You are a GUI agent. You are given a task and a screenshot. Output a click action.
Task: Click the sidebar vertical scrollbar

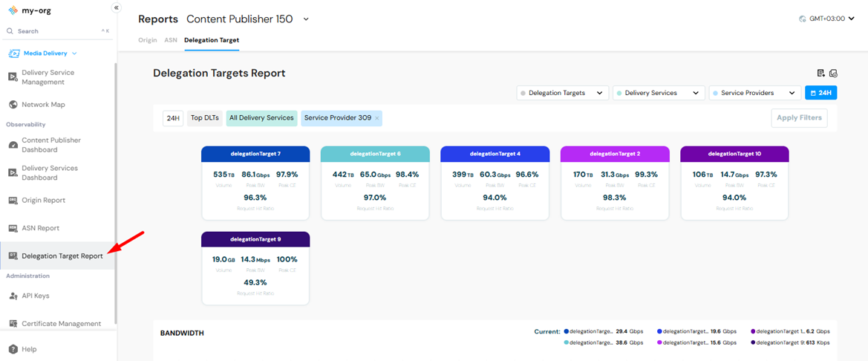pos(115,192)
